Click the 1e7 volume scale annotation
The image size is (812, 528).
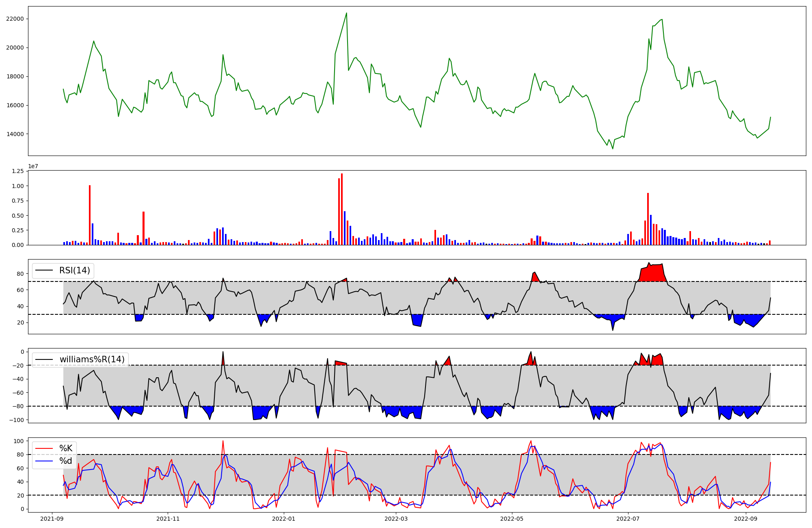point(33,167)
